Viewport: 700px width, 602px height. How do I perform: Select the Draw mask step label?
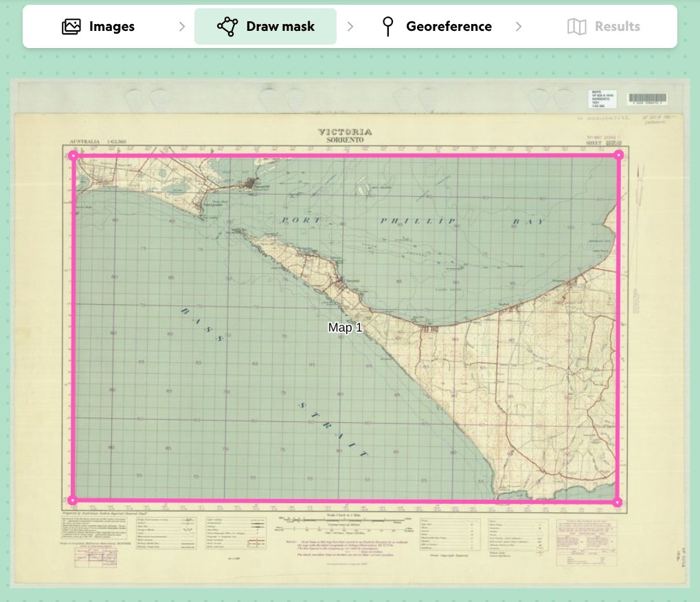click(x=280, y=27)
